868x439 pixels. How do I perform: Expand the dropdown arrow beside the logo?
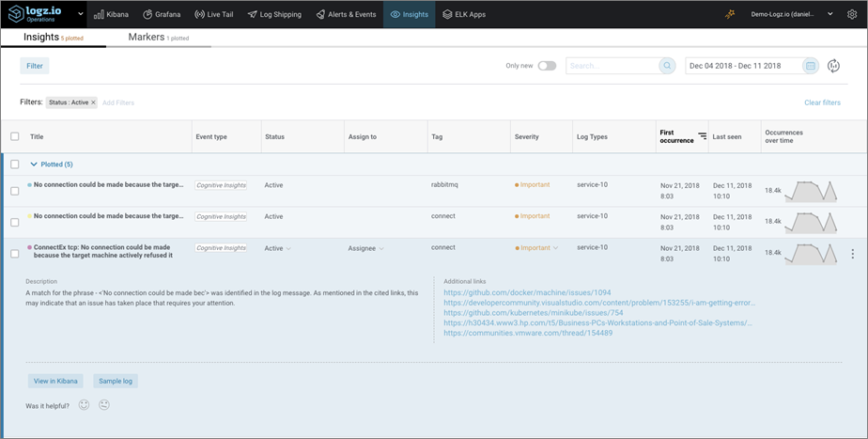tap(81, 14)
